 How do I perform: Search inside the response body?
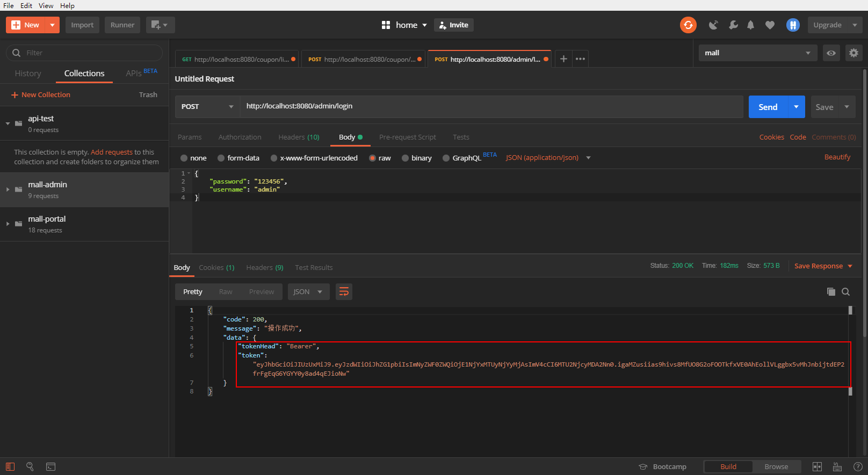[846, 292]
